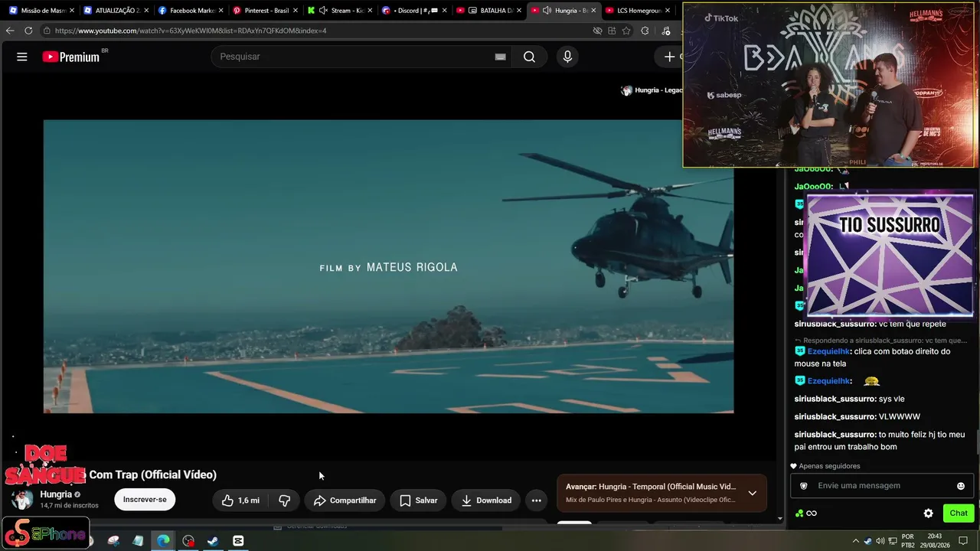Send message with Chat button

[959, 514]
